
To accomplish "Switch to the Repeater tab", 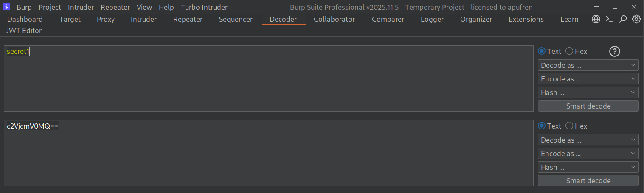I will (x=188, y=19).
